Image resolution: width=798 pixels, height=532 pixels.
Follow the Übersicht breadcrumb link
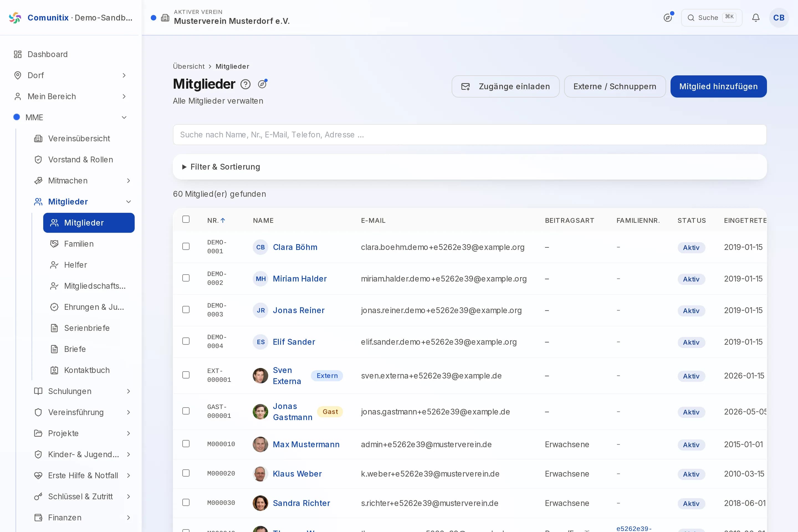pyautogui.click(x=189, y=66)
